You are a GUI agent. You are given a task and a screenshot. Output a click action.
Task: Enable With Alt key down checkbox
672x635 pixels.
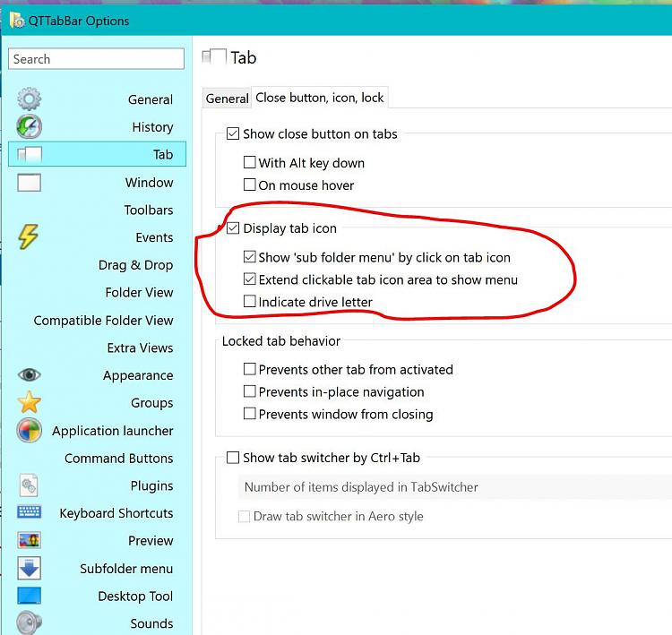click(249, 162)
